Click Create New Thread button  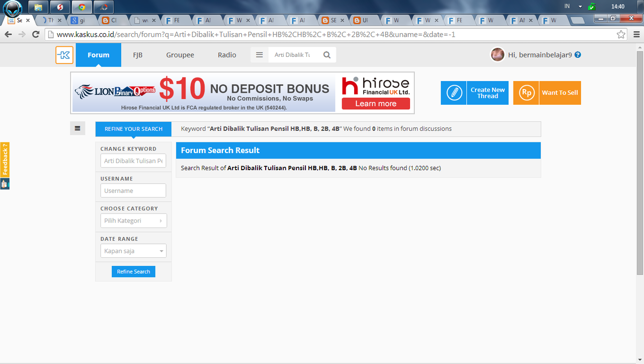(x=474, y=93)
